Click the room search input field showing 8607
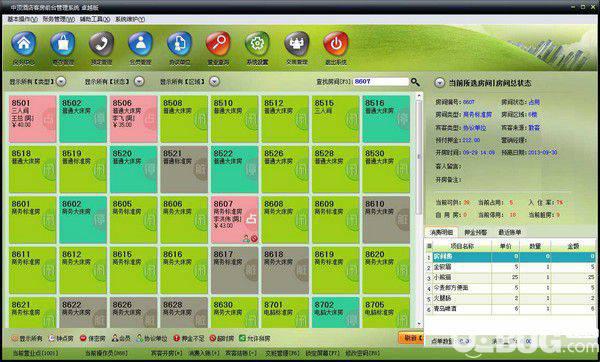Viewport: 600px width, 362px height. point(381,82)
